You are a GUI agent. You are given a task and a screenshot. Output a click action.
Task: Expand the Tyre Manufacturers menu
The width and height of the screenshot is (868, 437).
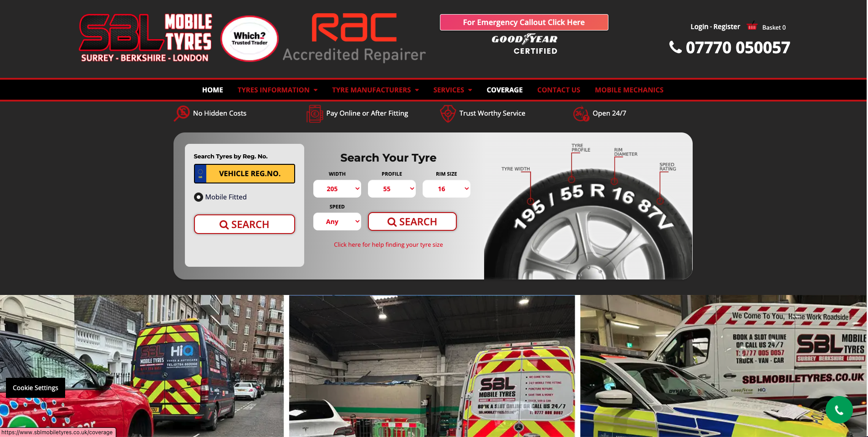(x=375, y=90)
